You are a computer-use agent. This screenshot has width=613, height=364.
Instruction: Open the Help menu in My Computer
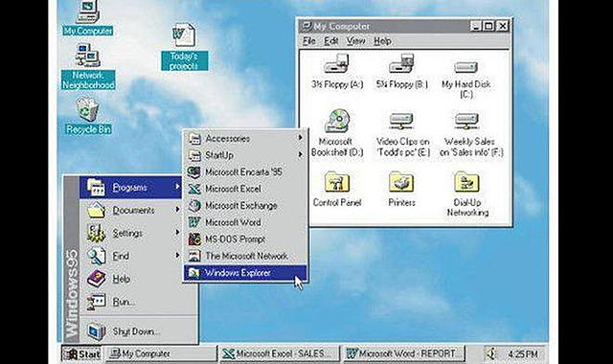pyautogui.click(x=382, y=40)
